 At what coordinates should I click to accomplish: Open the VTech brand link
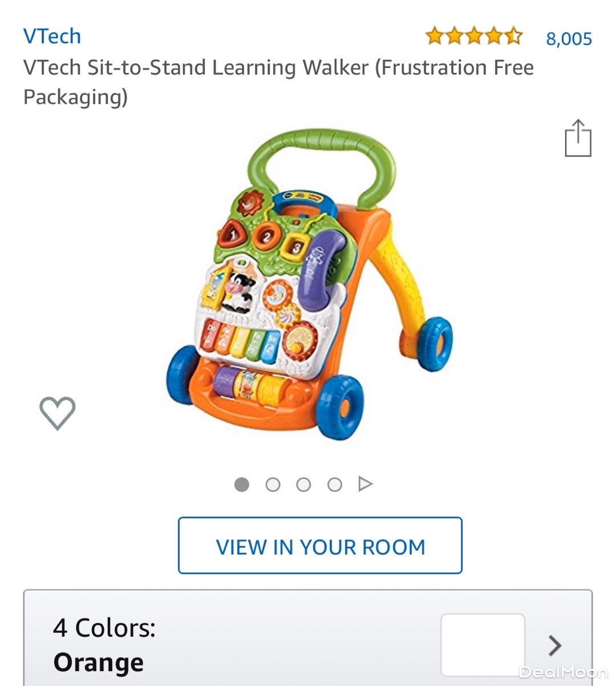click(52, 36)
